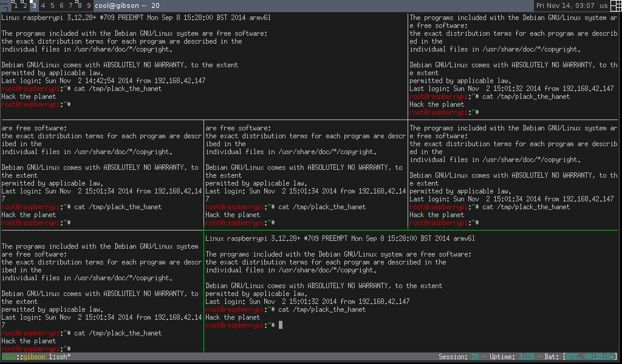Click 'Hack the planet' in the active green-bordered pane
622x364 pixels.
pos(233,318)
